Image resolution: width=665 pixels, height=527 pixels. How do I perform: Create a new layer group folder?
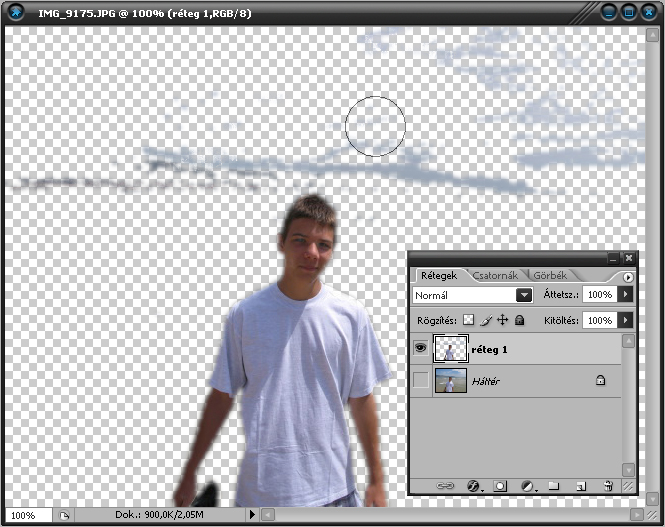pyautogui.click(x=553, y=486)
